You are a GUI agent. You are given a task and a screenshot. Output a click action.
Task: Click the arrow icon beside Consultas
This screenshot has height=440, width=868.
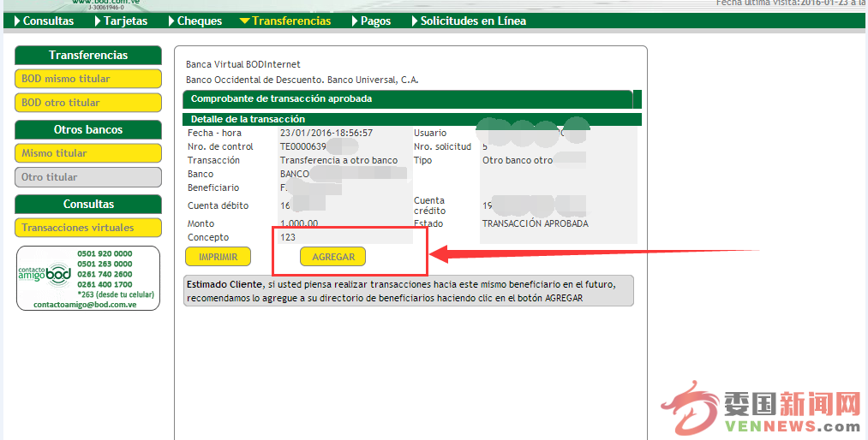(x=18, y=21)
